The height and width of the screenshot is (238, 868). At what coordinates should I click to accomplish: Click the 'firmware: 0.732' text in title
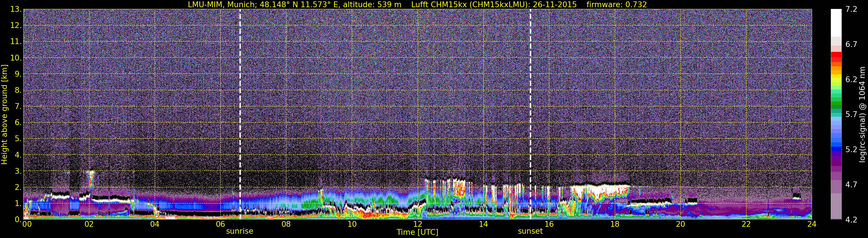coord(617,4)
